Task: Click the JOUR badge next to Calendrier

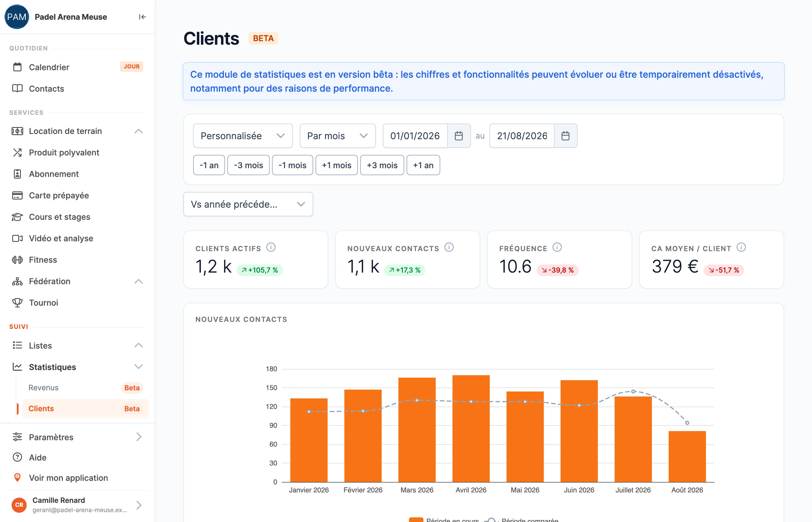Action: 131,66
